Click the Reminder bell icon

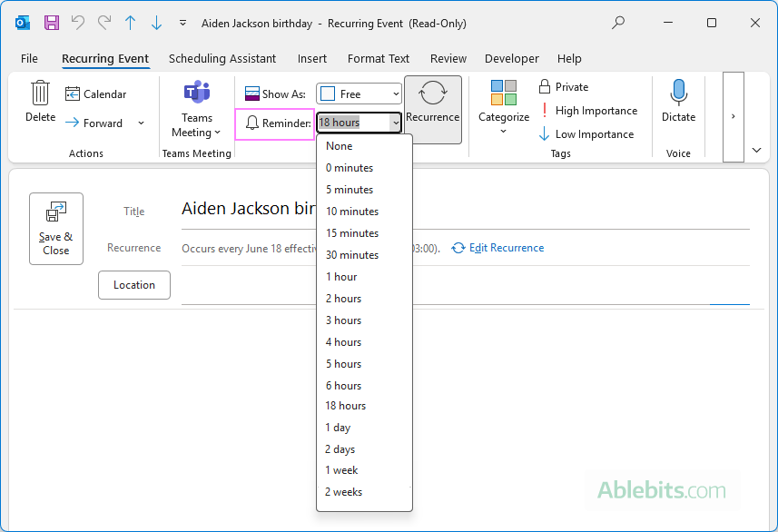click(x=252, y=123)
